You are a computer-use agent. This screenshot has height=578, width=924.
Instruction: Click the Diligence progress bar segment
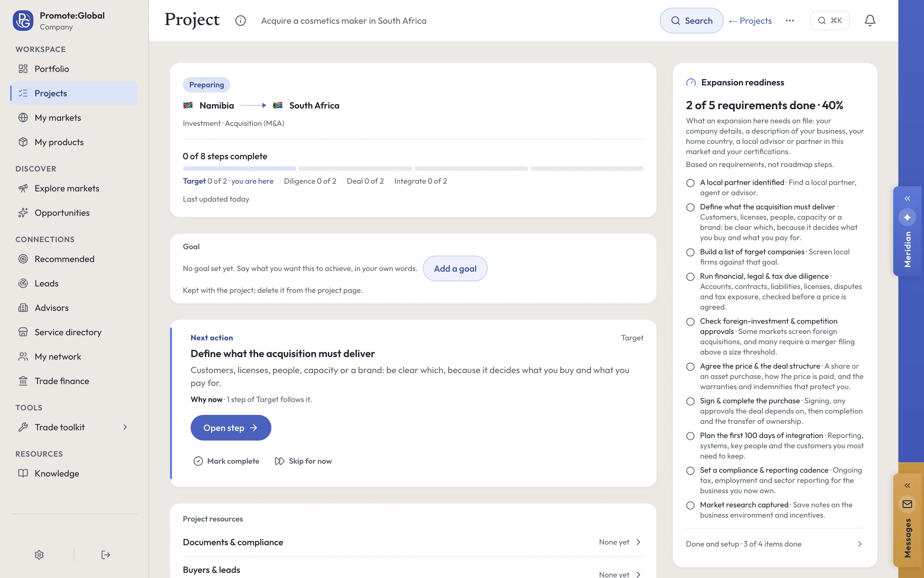355,169
